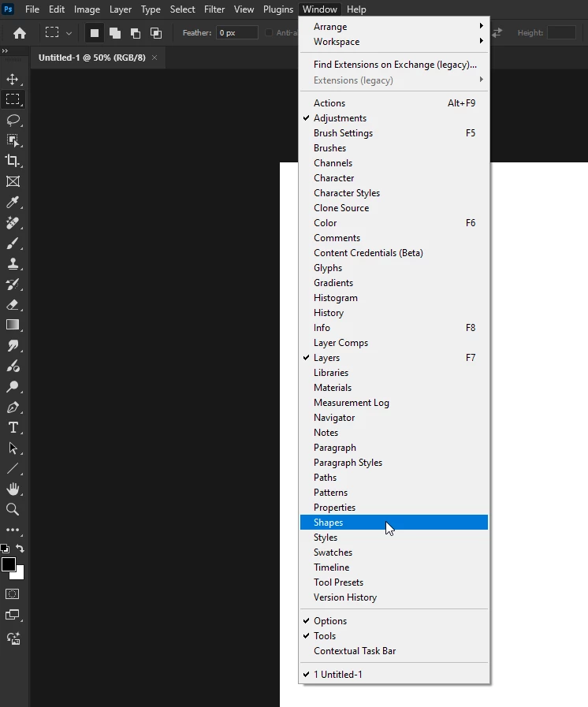Click the New selection mode button

coord(95,33)
